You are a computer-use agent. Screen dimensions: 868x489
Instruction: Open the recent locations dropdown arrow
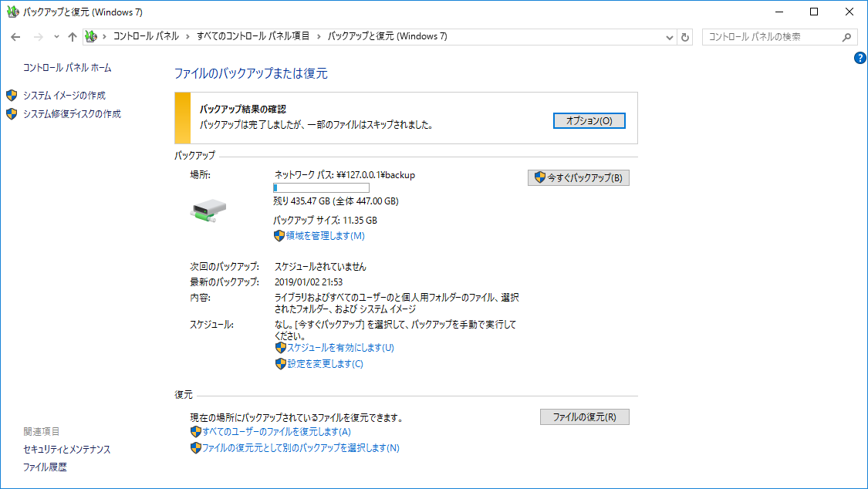tap(56, 37)
